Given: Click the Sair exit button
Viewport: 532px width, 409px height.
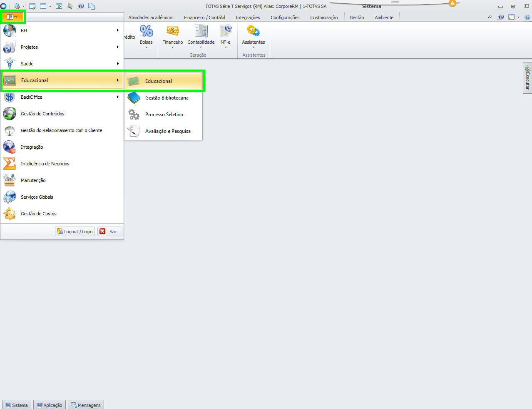Looking at the screenshot, I should [110, 232].
